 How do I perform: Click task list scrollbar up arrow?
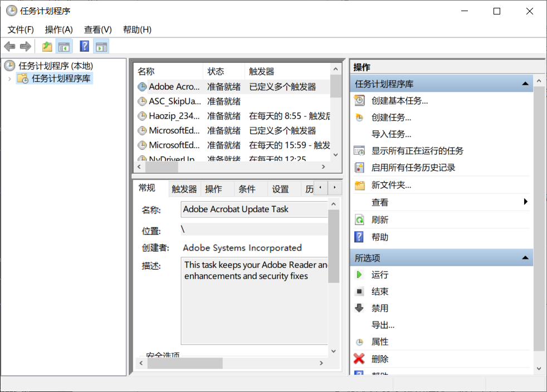tap(335, 69)
